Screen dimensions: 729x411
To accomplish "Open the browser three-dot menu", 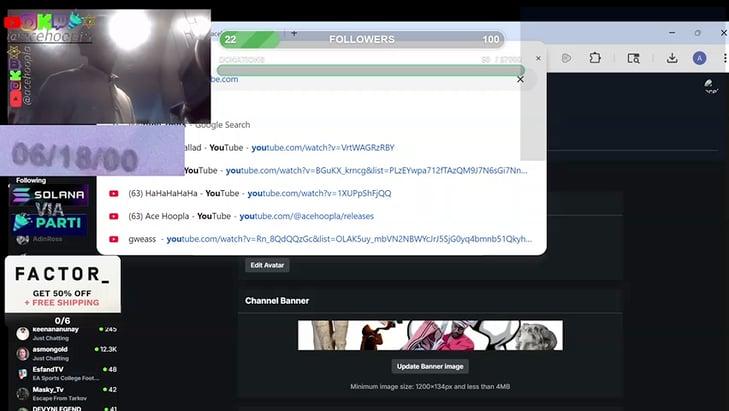I will pyautogui.click(x=725, y=58).
